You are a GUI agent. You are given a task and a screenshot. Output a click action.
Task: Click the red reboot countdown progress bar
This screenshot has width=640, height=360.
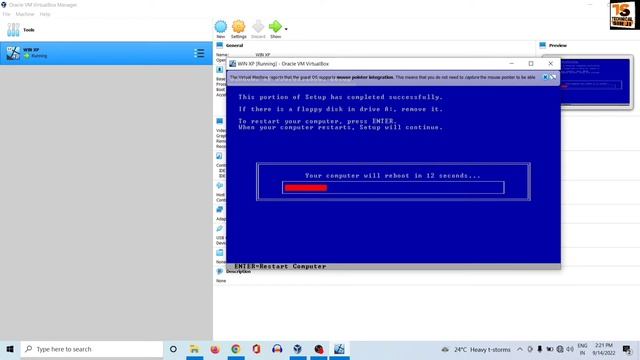click(x=306, y=188)
